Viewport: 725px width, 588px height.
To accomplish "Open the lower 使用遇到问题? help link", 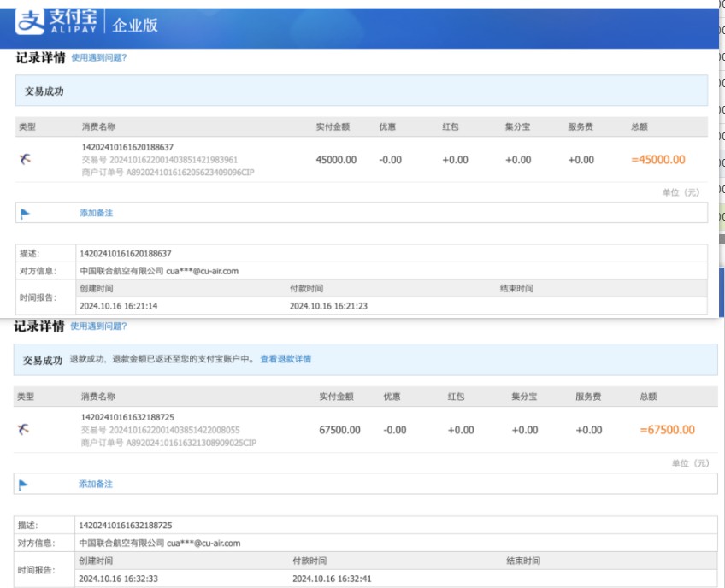I will 98,326.
